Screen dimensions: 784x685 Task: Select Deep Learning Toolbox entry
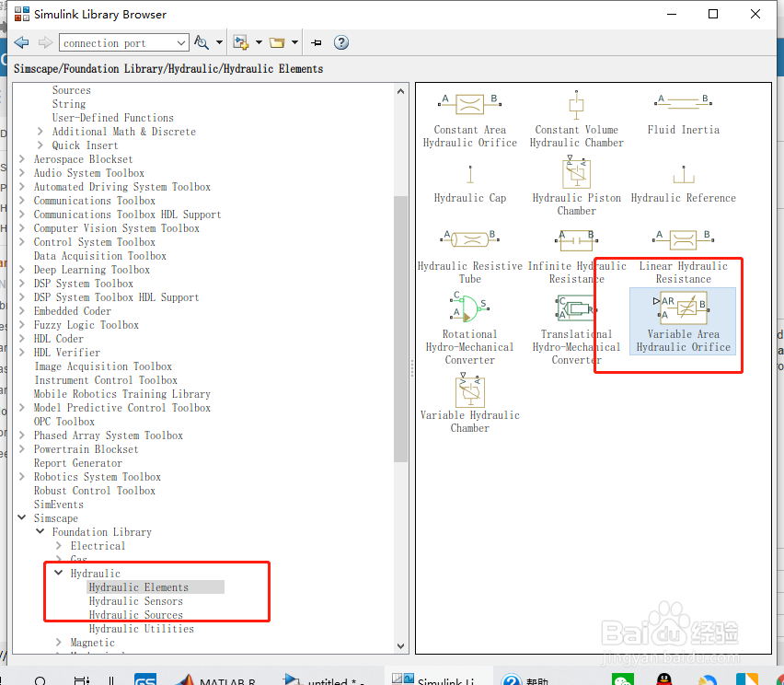91,270
